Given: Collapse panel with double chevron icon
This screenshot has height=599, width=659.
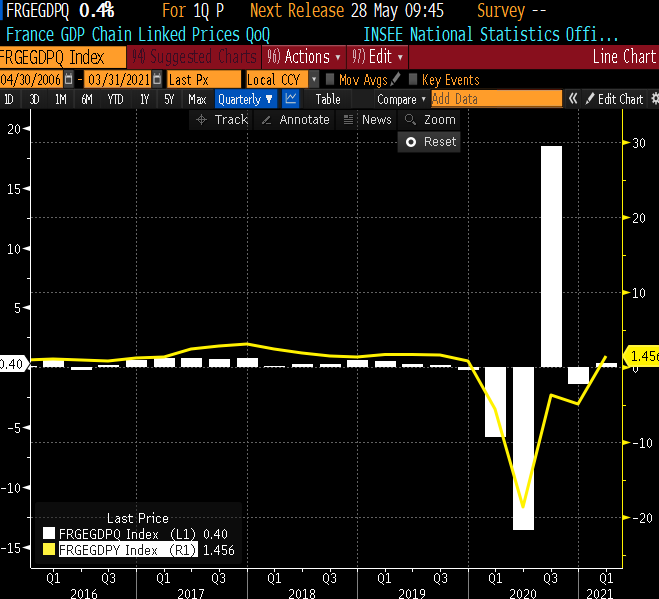Looking at the screenshot, I should 574,99.
